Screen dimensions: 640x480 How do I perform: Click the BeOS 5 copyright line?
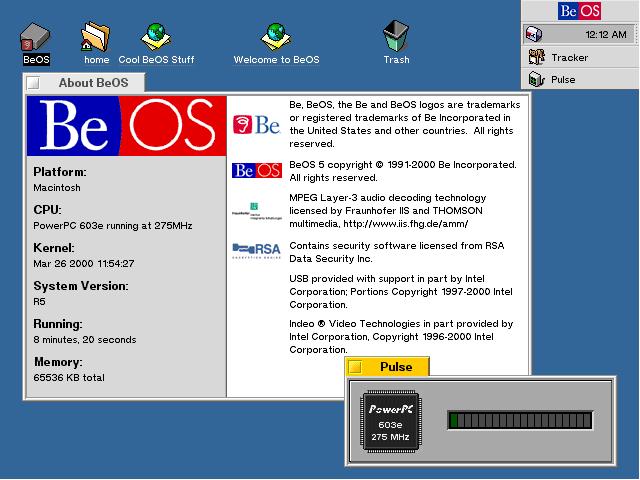[403, 171]
